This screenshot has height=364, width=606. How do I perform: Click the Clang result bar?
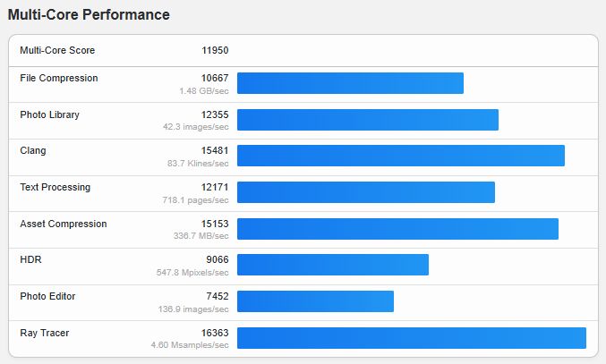click(x=401, y=156)
